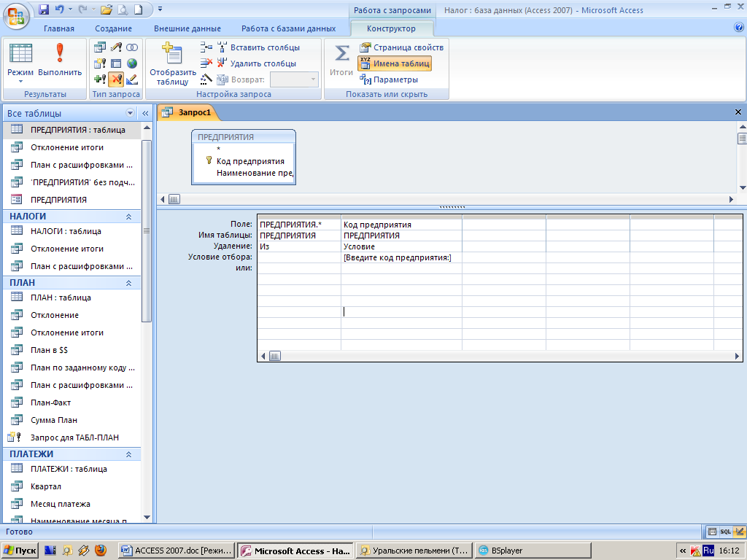Image resolution: width=747 pixels, height=560 pixels.
Task: Select the Конструктор ribbon tab
Action: pos(391,28)
